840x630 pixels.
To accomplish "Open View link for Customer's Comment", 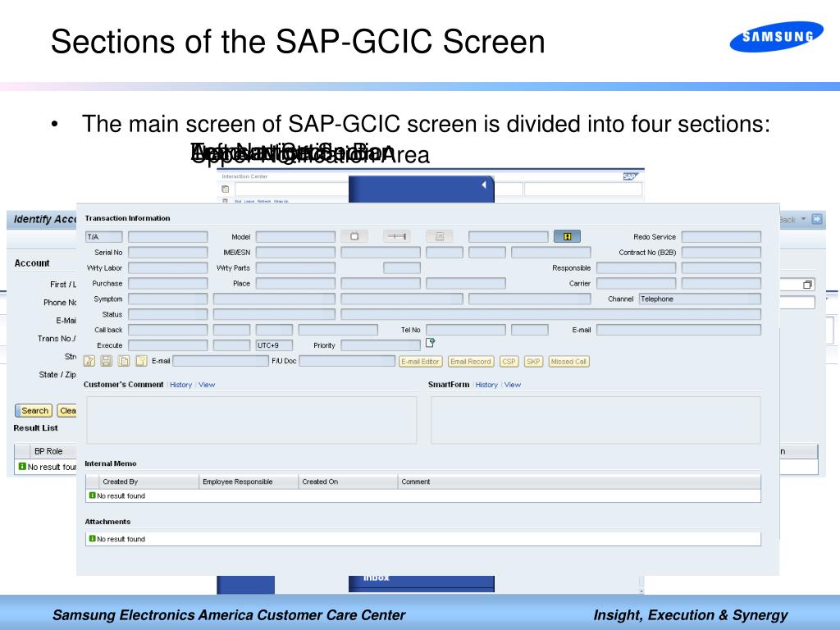I will tap(206, 385).
